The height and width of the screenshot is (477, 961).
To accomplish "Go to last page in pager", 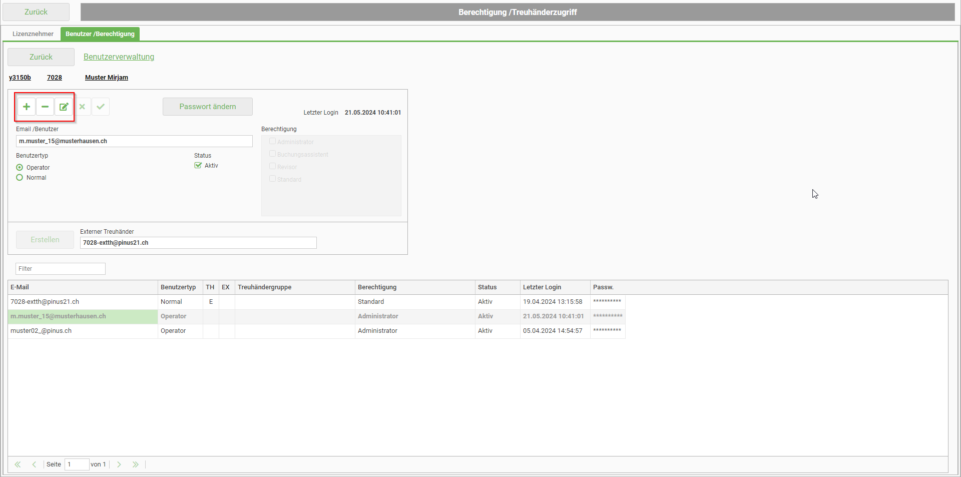I will click(135, 464).
